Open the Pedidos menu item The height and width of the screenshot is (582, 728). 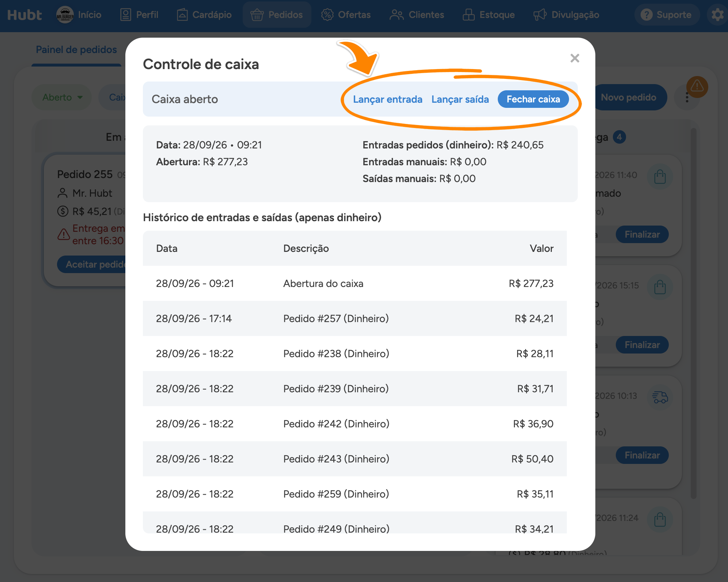coord(277,15)
